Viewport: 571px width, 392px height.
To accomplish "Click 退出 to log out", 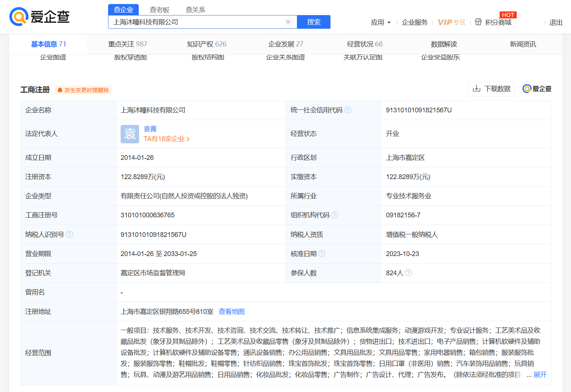I will coord(556,22).
